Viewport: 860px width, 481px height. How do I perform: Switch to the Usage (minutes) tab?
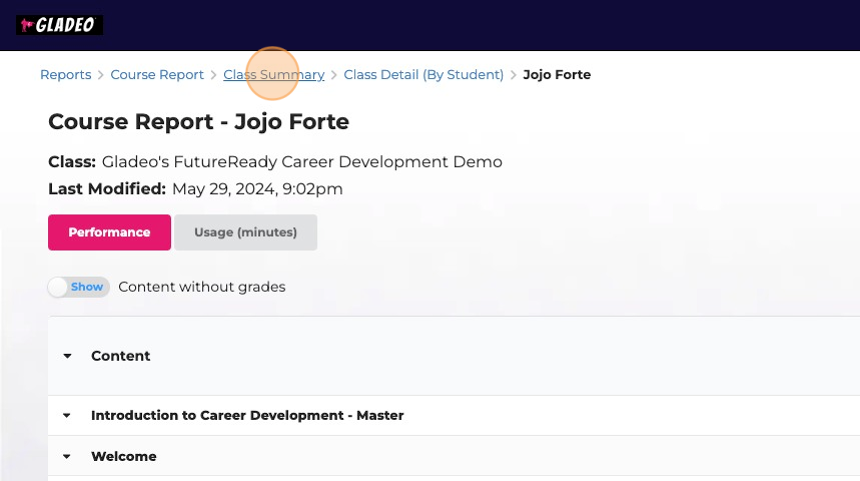[x=245, y=232]
